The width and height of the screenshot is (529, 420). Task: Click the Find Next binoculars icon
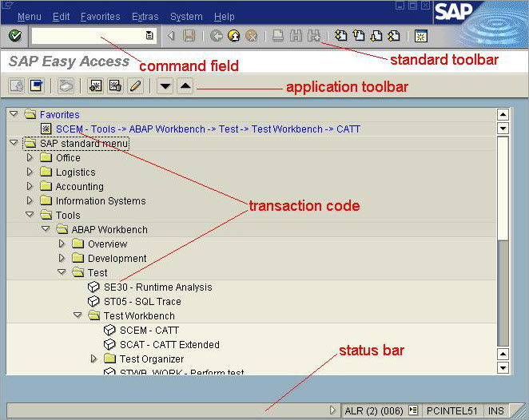pos(314,35)
